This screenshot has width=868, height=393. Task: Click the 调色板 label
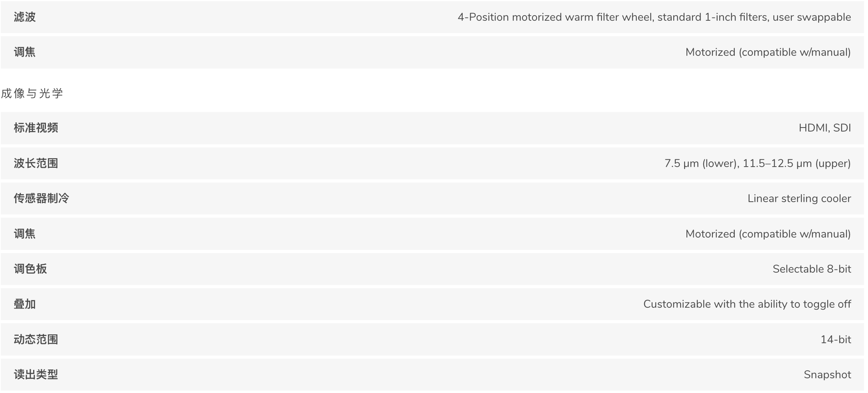[x=30, y=269]
